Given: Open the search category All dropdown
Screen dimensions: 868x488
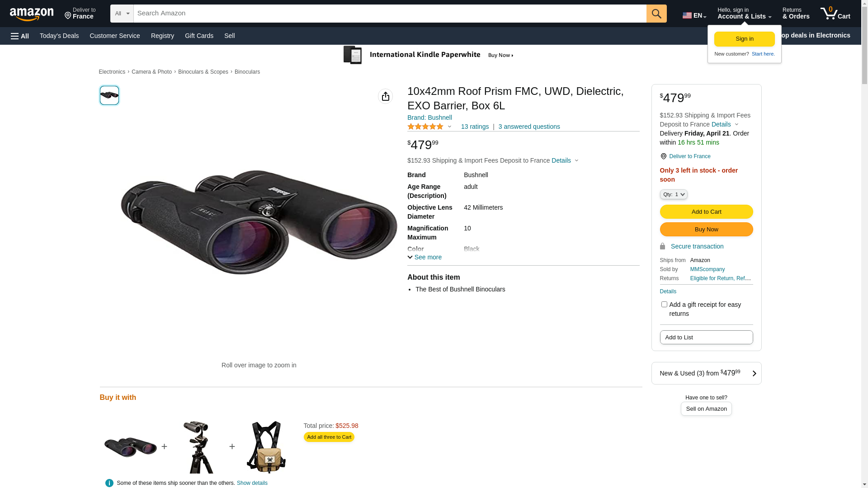Looking at the screenshot, I should (x=122, y=14).
